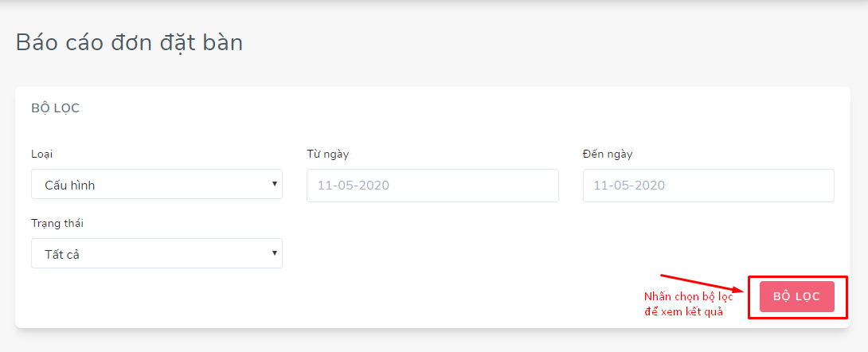Click the Đến ngày field label
Image resolution: width=868 pixels, height=352 pixels.
[x=608, y=154]
